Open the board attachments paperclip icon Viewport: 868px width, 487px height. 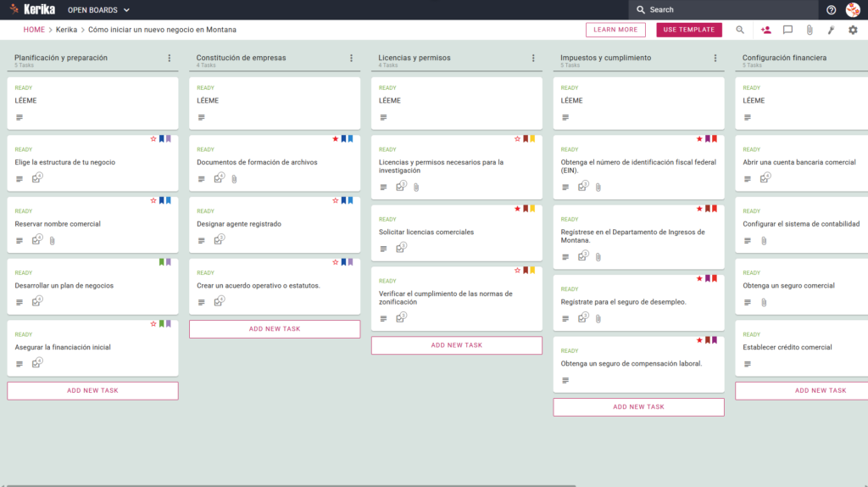(x=810, y=30)
